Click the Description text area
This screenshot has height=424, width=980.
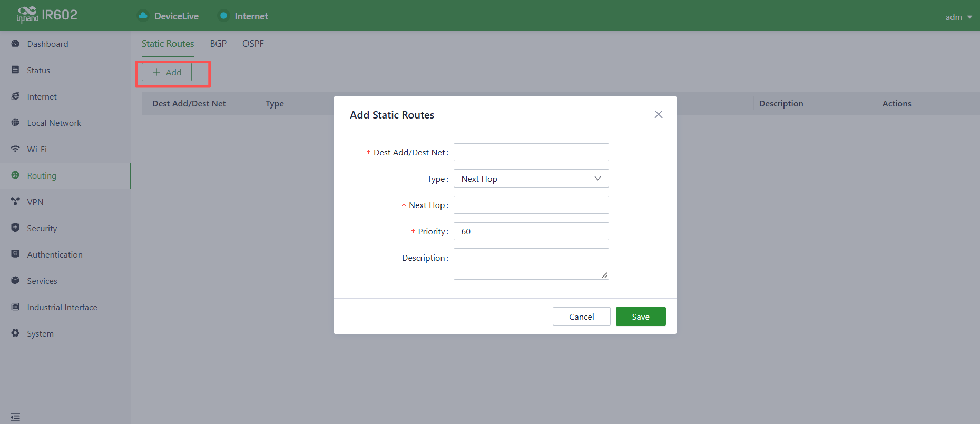(x=531, y=264)
